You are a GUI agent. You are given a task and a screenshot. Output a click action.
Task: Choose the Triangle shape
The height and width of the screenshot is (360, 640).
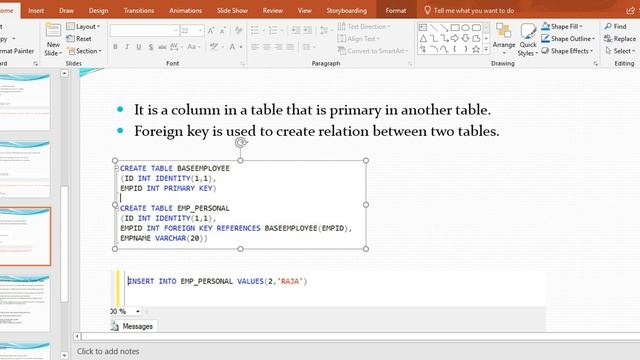(x=423, y=39)
